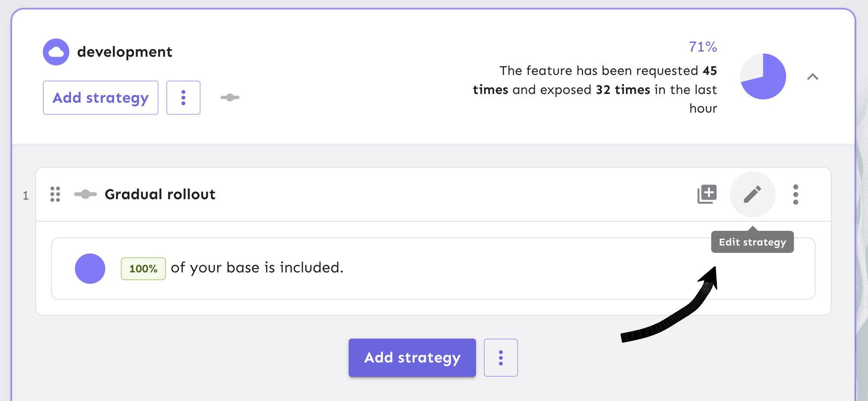Click the development environment name
Image resolution: width=868 pixels, height=401 pixels.
tap(125, 52)
